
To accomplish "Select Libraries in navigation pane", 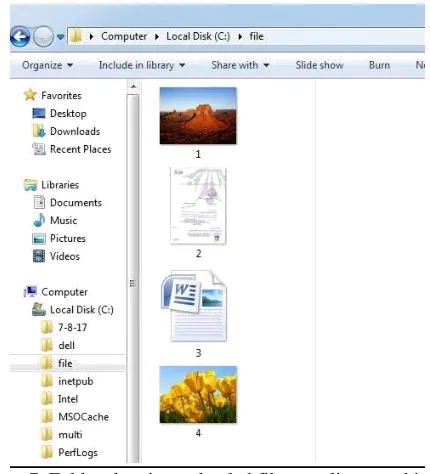I will click(60, 185).
